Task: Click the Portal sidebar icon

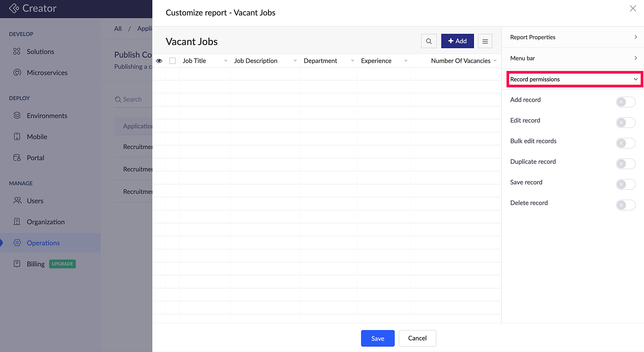Action: [17, 158]
